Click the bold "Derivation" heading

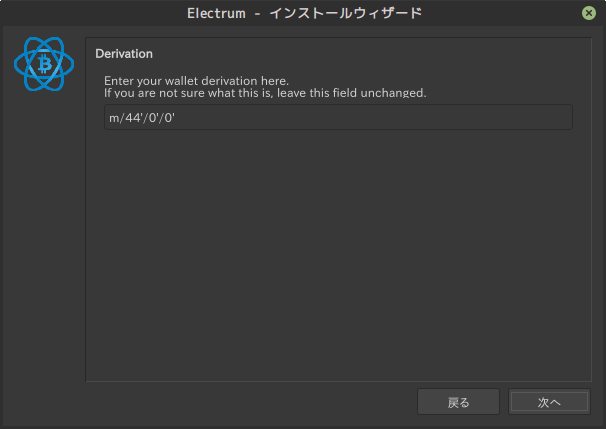click(x=124, y=53)
